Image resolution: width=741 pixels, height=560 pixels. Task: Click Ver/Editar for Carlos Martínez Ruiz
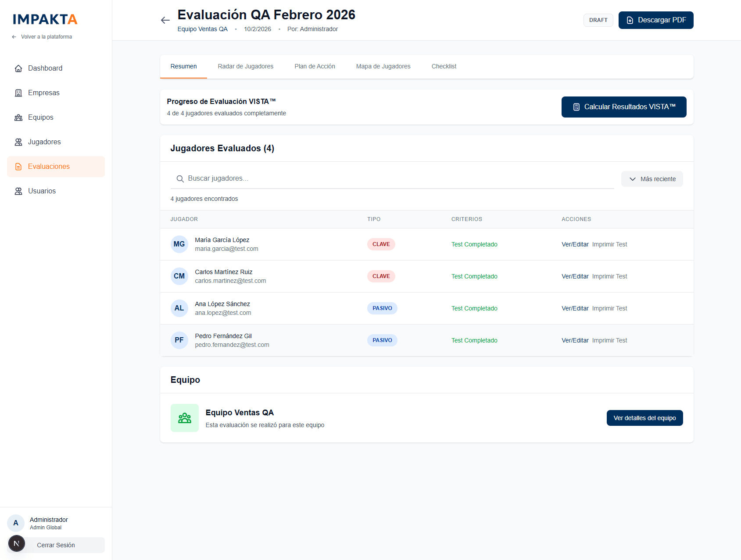tap(575, 276)
